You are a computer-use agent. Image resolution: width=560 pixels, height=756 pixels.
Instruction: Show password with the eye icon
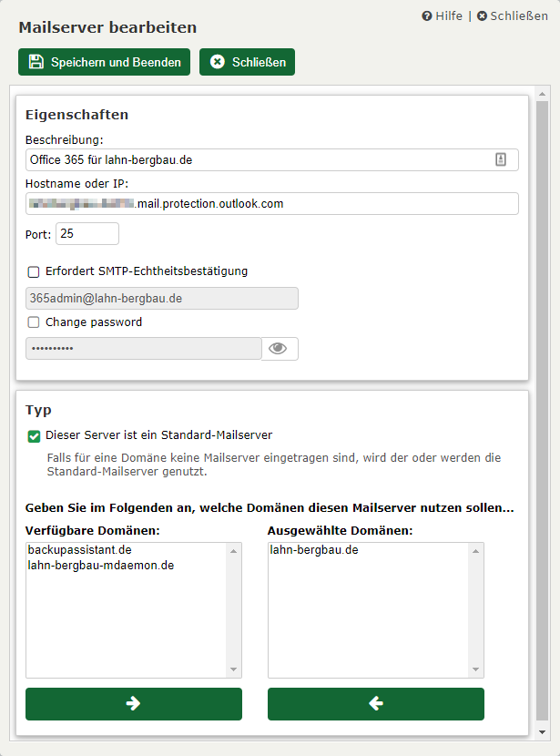pyautogui.click(x=279, y=349)
